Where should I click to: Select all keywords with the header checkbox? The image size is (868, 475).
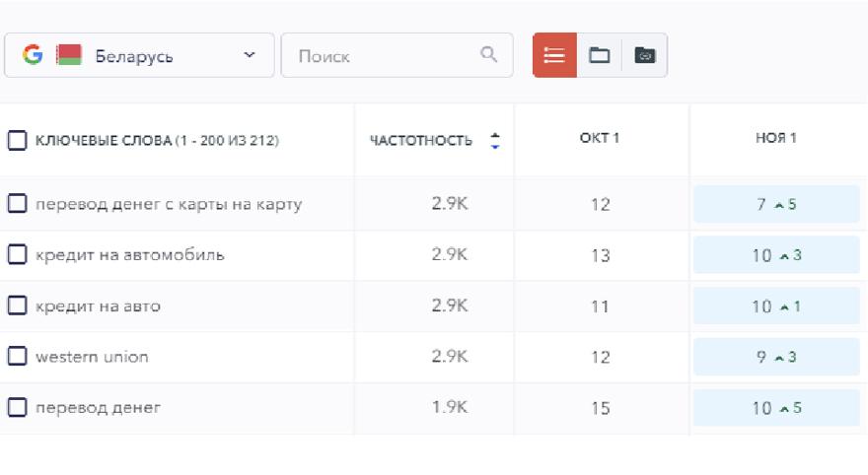pos(17,141)
